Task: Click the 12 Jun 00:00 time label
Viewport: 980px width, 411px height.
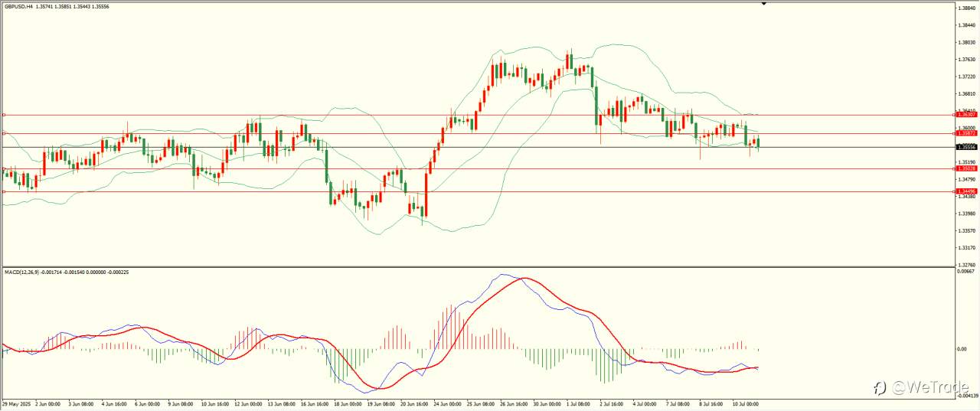Action: pos(249,403)
